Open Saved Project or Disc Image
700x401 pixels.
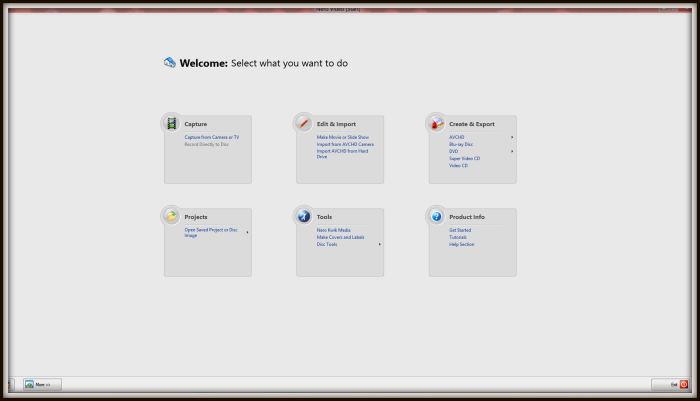[x=211, y=232]
